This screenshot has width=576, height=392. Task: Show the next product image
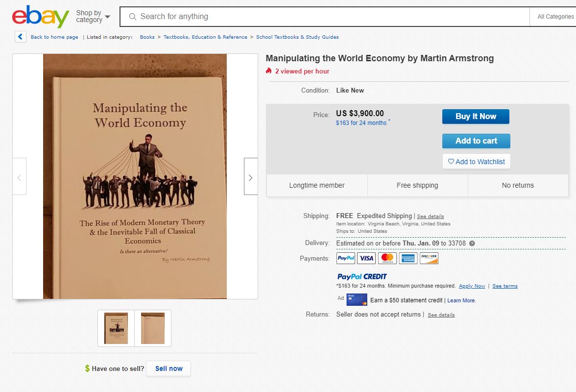[250, 177]
